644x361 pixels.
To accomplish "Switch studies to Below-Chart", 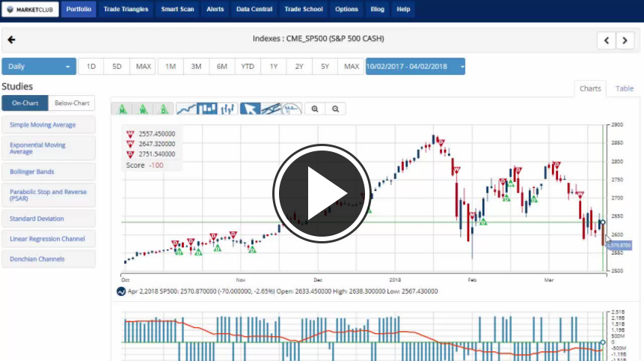I will click(73, 103).
